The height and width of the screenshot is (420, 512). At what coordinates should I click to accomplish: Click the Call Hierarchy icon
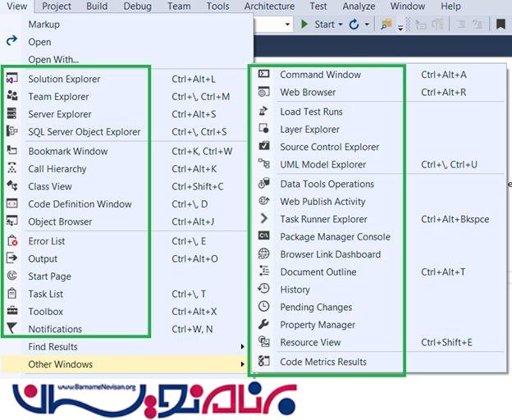click(x=12, y=167)
